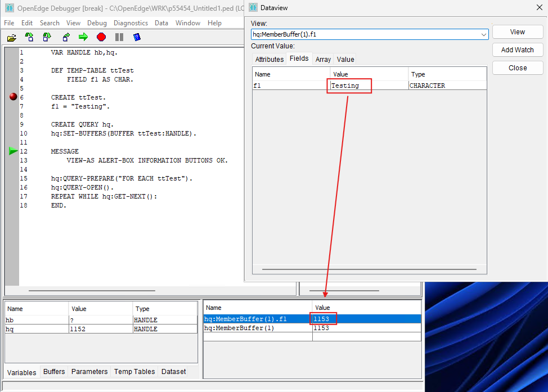Click code line 10 hq:SET-BUFFERS statement

coord(124,133)
